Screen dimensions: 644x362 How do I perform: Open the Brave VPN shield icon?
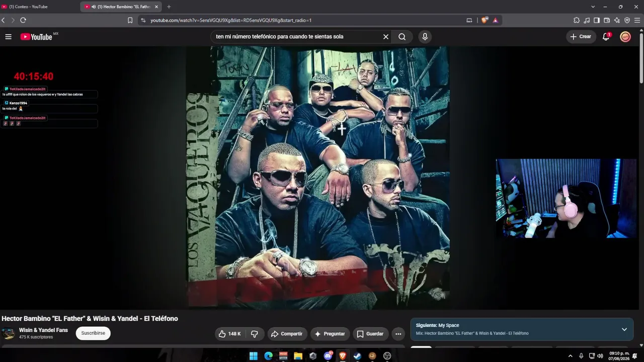(x=627, y=20)
